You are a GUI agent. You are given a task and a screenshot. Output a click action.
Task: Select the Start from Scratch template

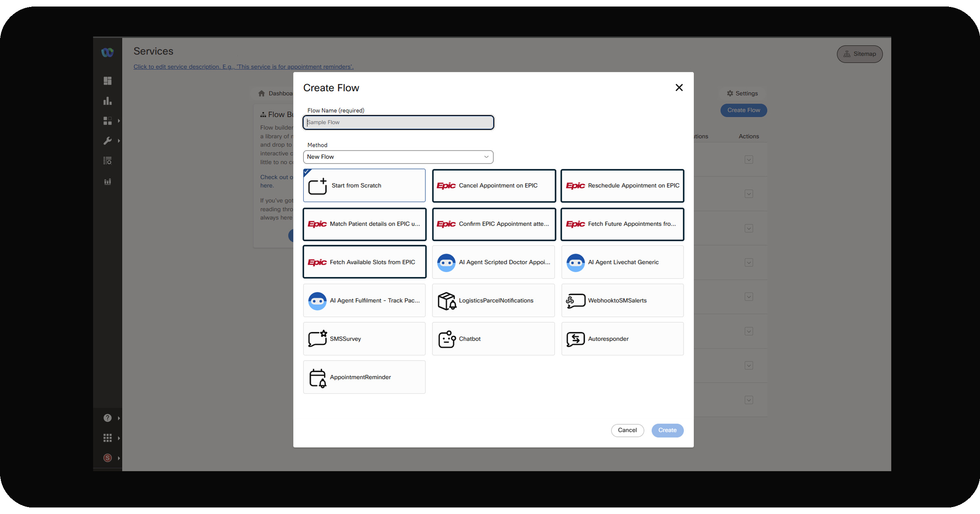tap(364, 186)
